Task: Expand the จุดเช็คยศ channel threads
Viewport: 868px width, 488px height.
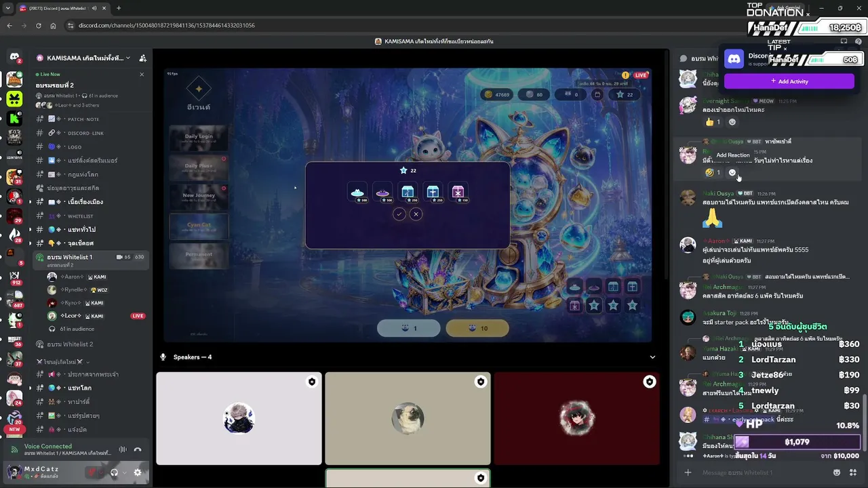Action: pos(30,243)
